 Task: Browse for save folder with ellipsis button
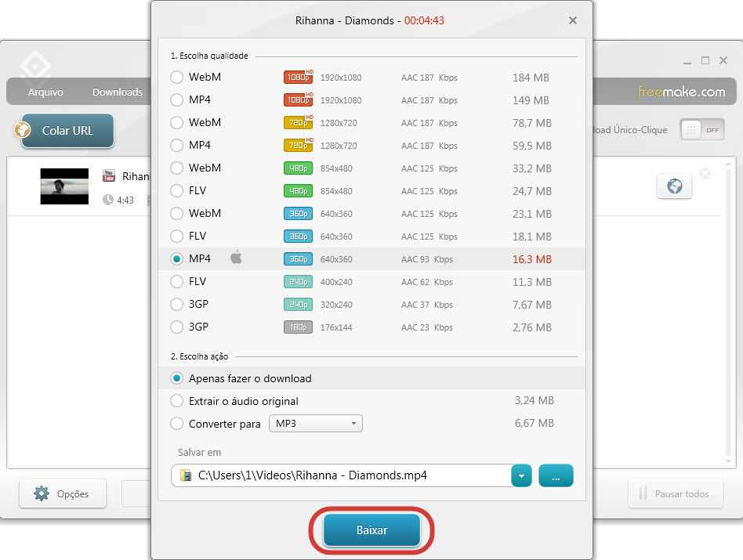click(x=556, y=475)
